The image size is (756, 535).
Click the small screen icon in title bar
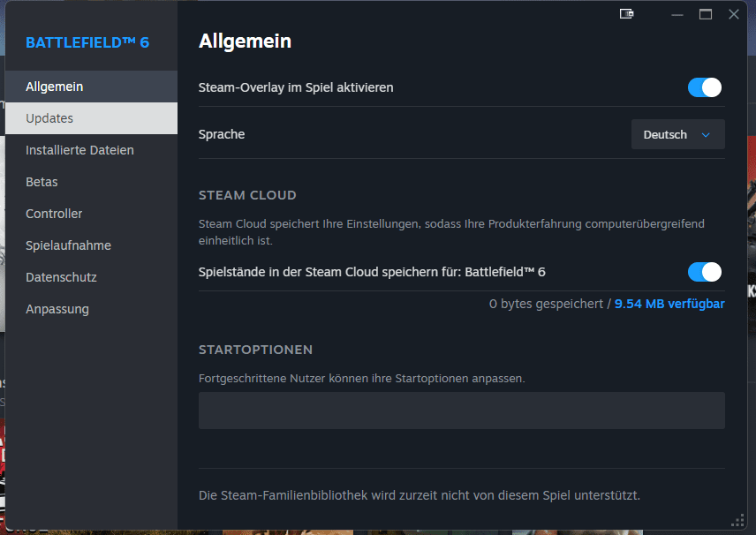627,14
